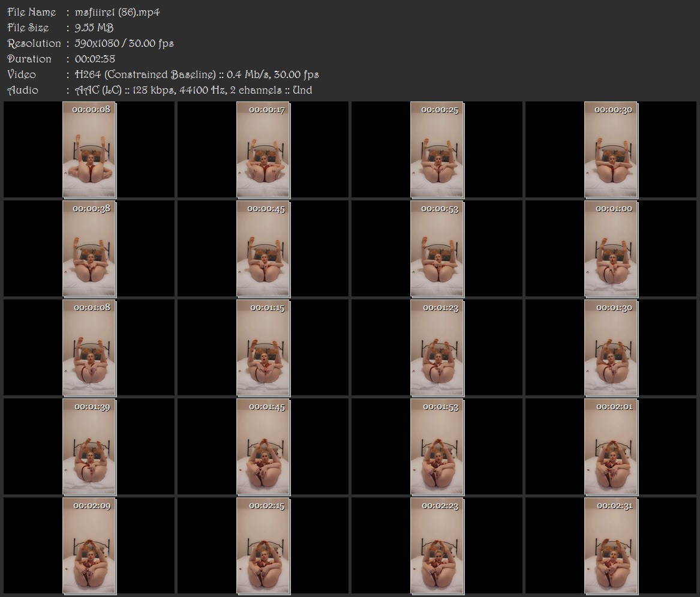Click the last frame stamped 00:02:31
This screenshot has width=700, height=597.
[611, 546]
